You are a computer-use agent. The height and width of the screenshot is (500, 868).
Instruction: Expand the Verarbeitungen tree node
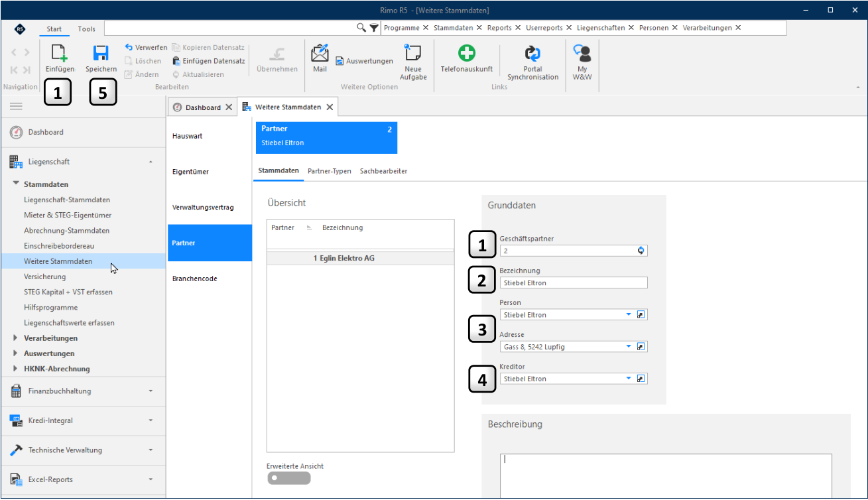[x=16, y=338]
